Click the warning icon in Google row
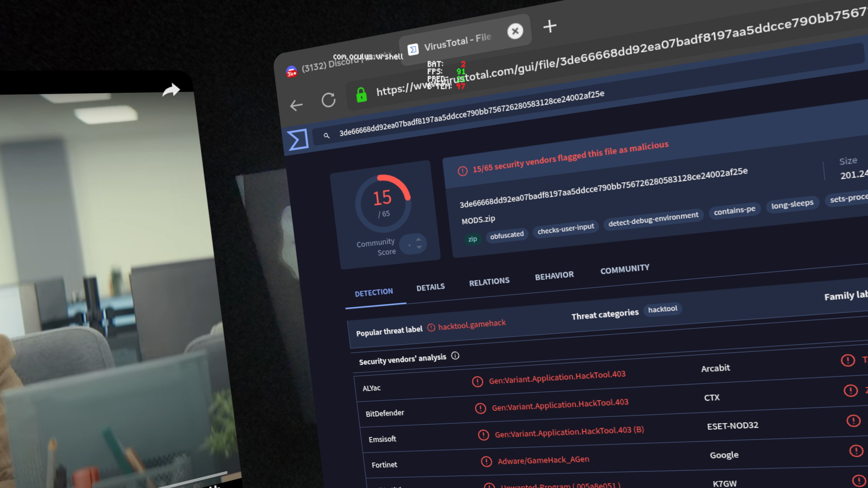 [856, 451]
